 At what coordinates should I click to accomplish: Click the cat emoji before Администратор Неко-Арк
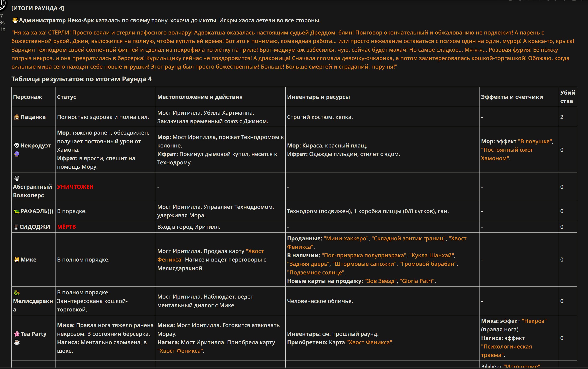[x=15, y=20]
